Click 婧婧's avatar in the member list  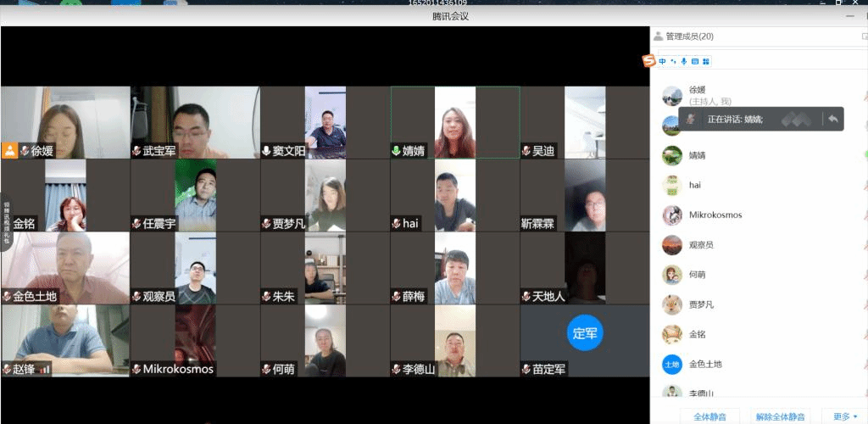point(672,155)
